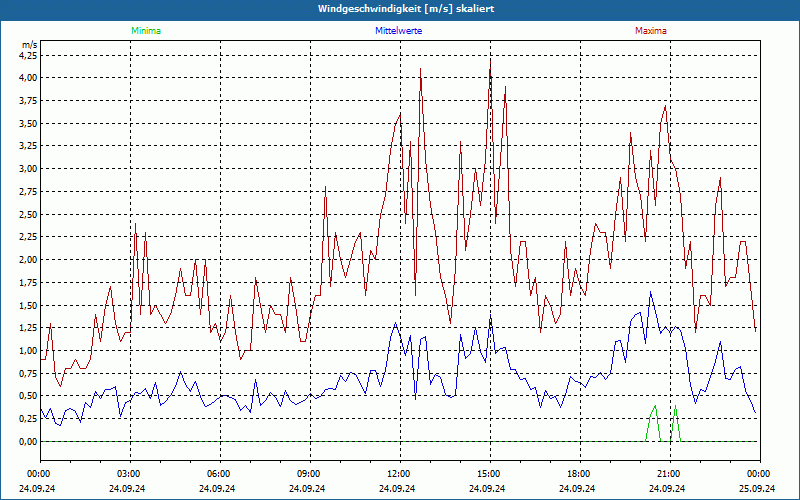
Task: Click the 0,00 y-axis value
Action: point(27,442)
